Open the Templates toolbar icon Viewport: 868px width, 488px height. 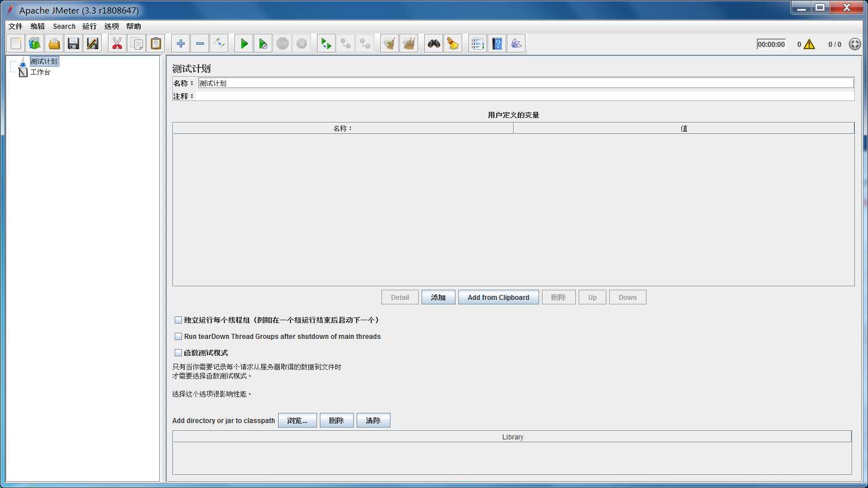click(x=35, y=43)
